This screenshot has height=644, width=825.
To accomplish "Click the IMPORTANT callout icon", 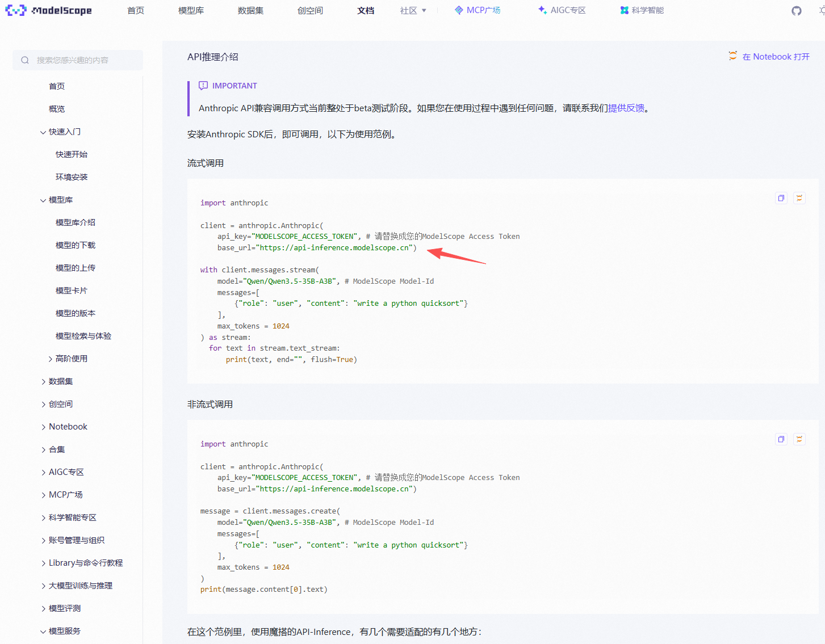I will (x=203, y=86).
